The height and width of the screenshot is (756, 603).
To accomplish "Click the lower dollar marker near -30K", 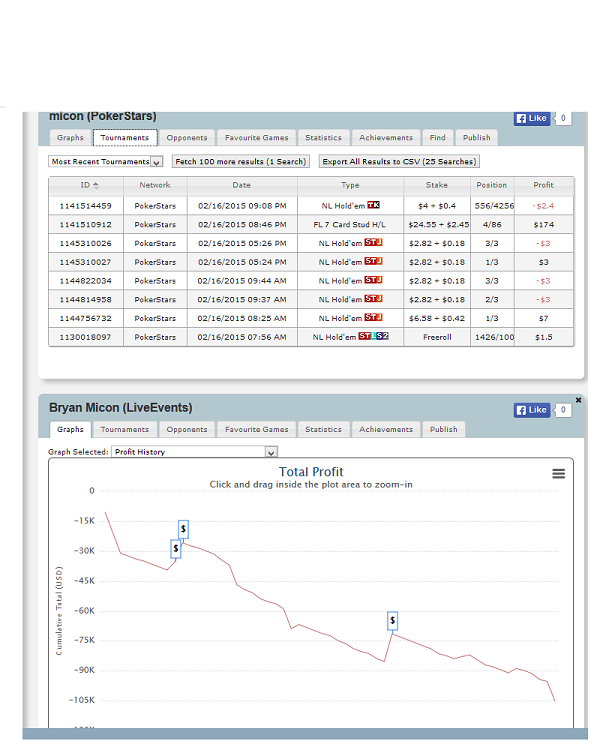I will pyautogui.click(x=176, y=548).
